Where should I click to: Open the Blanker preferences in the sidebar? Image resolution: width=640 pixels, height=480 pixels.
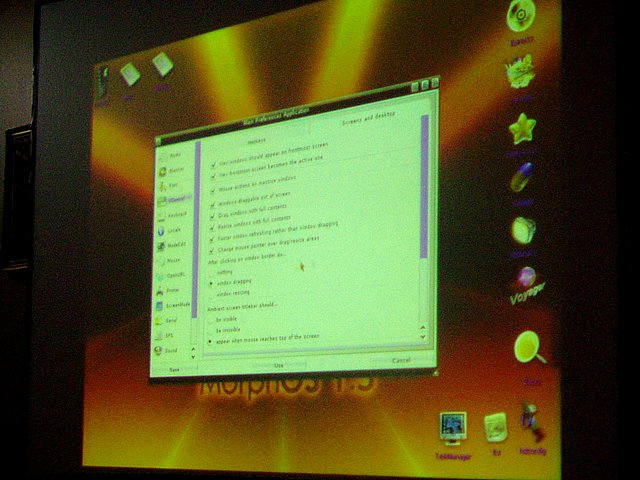click(173, 171)
